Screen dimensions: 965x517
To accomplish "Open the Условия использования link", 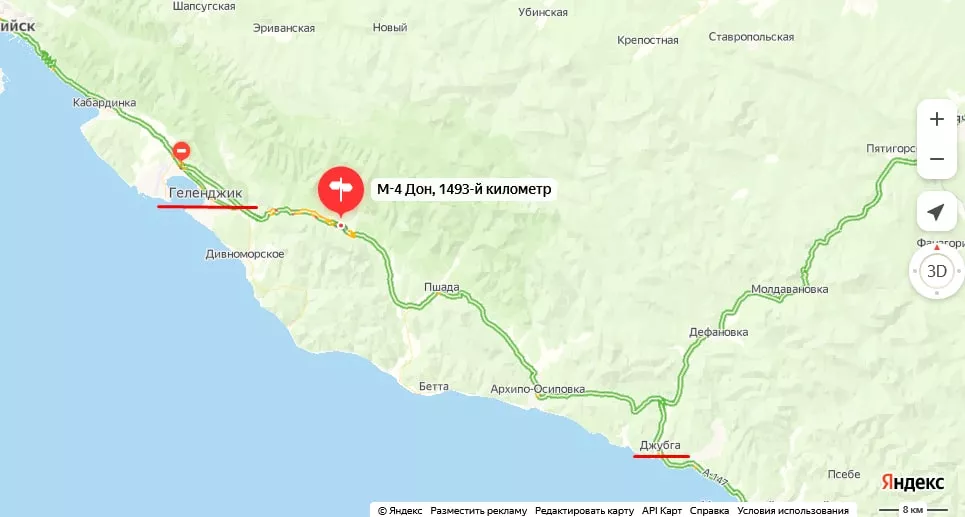I will [x=793, y=510].
